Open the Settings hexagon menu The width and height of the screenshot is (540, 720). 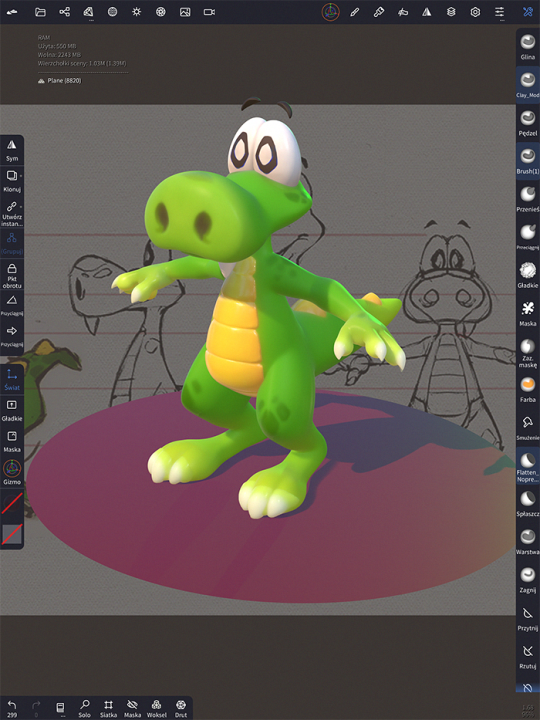(475, 12)
